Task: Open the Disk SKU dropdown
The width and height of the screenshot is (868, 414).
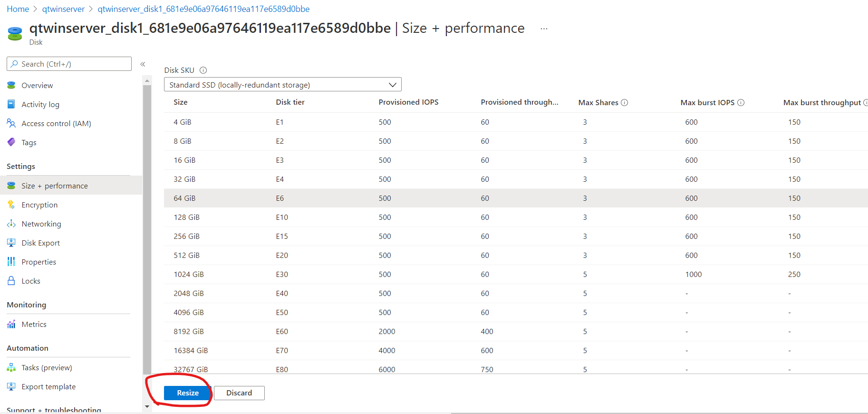Action: [393, 84]
